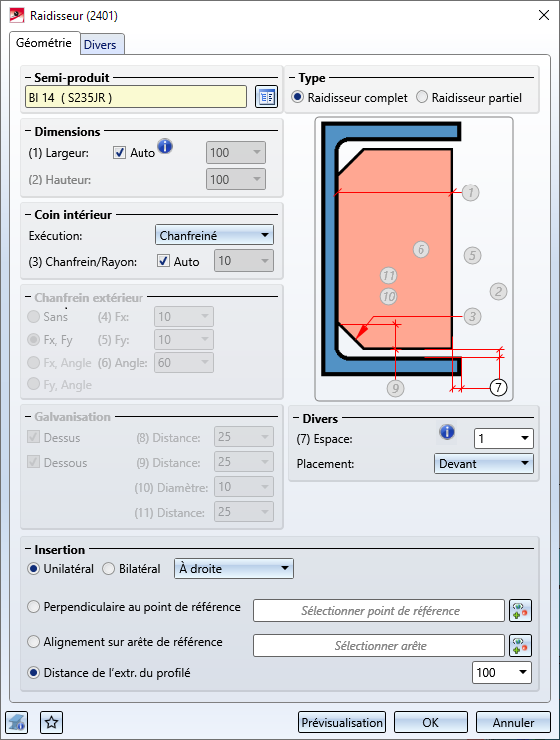Click callout 2 in the stiffener diagram
The image size is (560, 740).
tap(499, 291)
